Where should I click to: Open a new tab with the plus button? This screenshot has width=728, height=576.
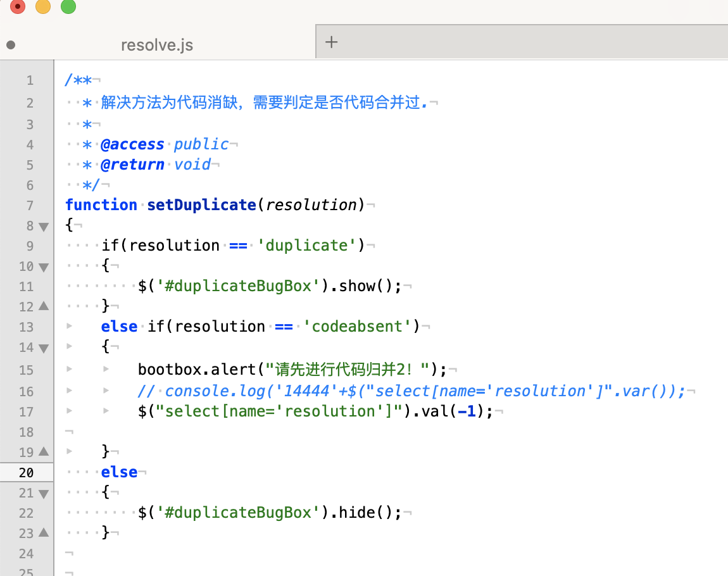click(331, 42)
